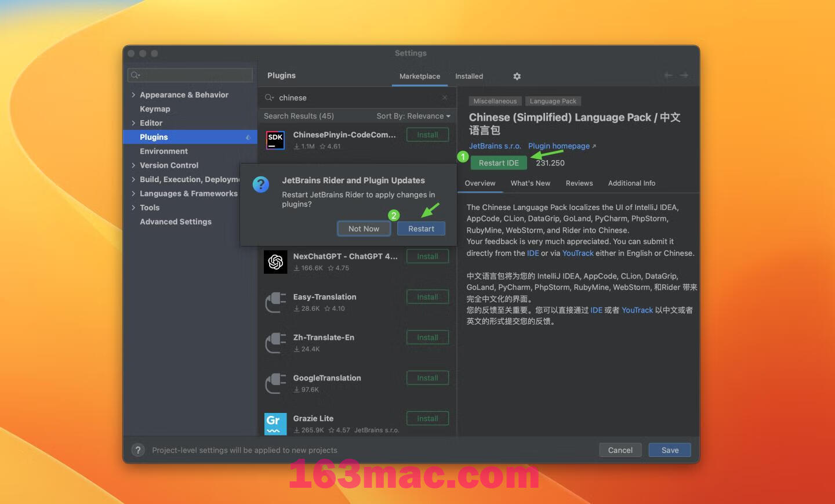Click the Language Pack tag

coord(553,101)
